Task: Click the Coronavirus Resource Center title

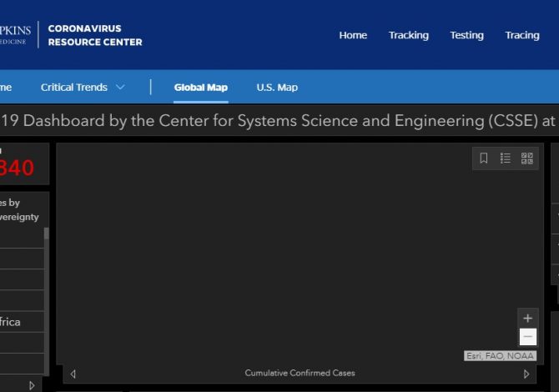Action: [x=95, y=35]
